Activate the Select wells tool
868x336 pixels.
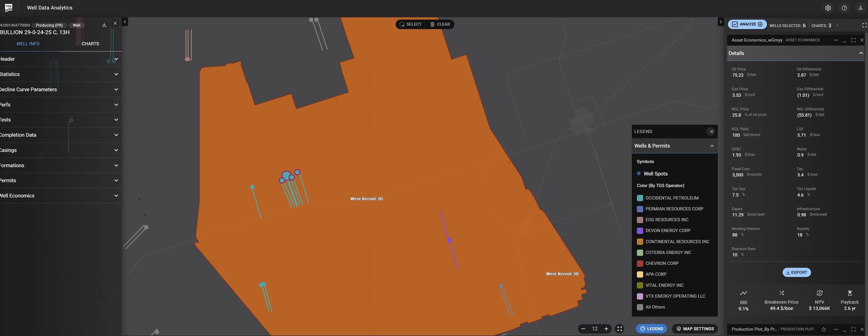point(411,24)
